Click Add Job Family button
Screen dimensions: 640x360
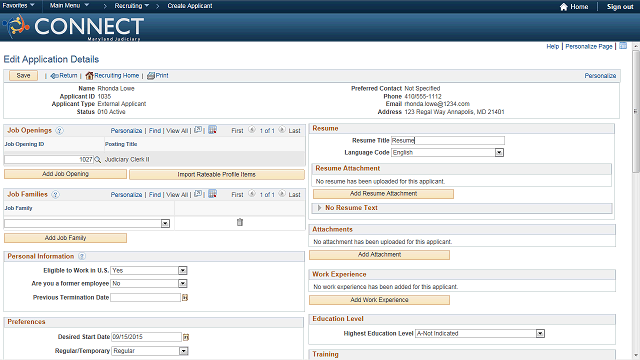[x=65, y=238]
